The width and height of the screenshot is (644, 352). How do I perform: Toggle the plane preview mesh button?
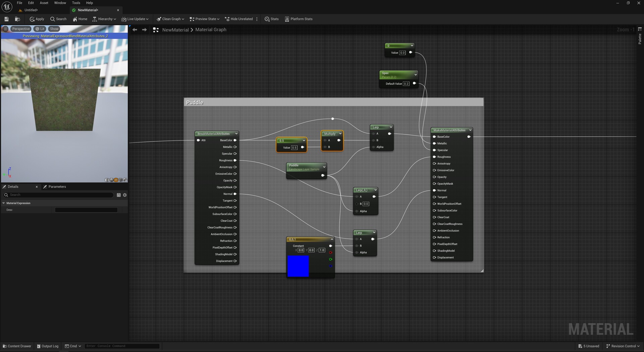click(x=116, y=180)
